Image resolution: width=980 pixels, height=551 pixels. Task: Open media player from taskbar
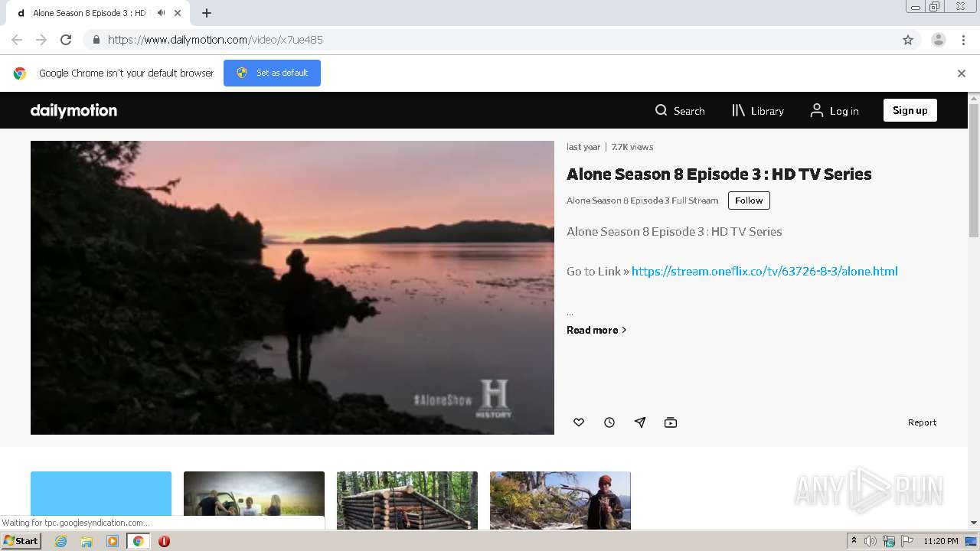[113, 541]
